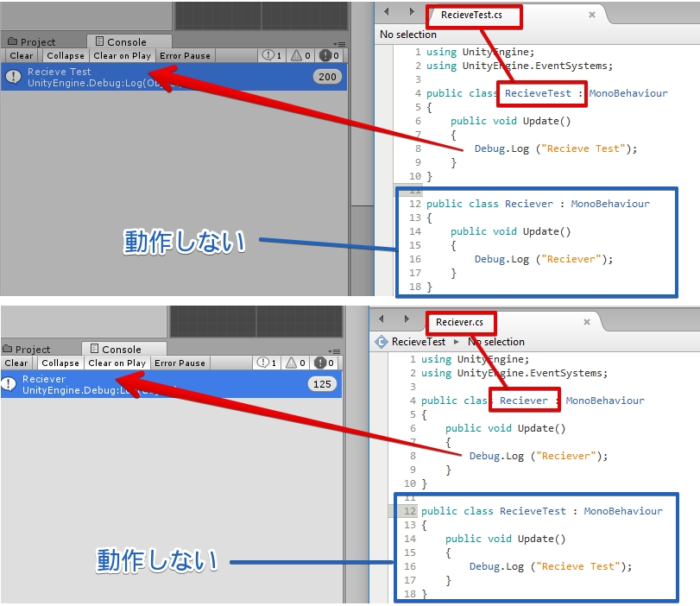Open the Project tab in lower Unity panel
The height and width of the screenshot is (606, 700).
click(27, 350)
